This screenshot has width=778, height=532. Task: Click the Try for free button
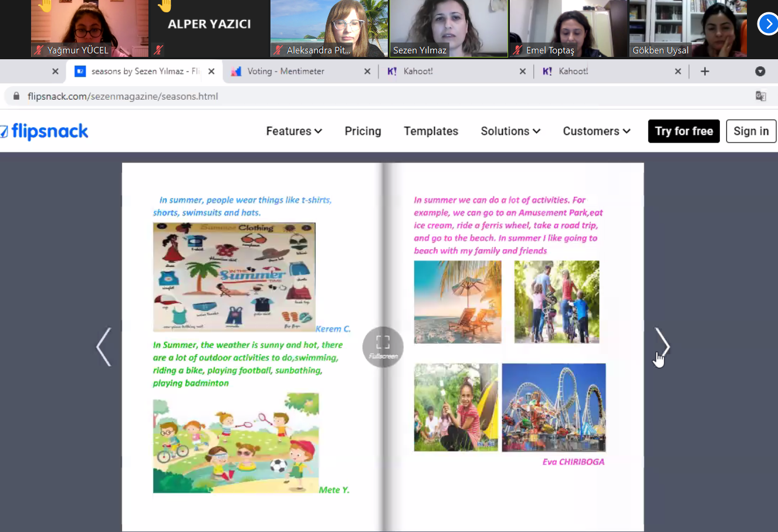click(684, 131)
